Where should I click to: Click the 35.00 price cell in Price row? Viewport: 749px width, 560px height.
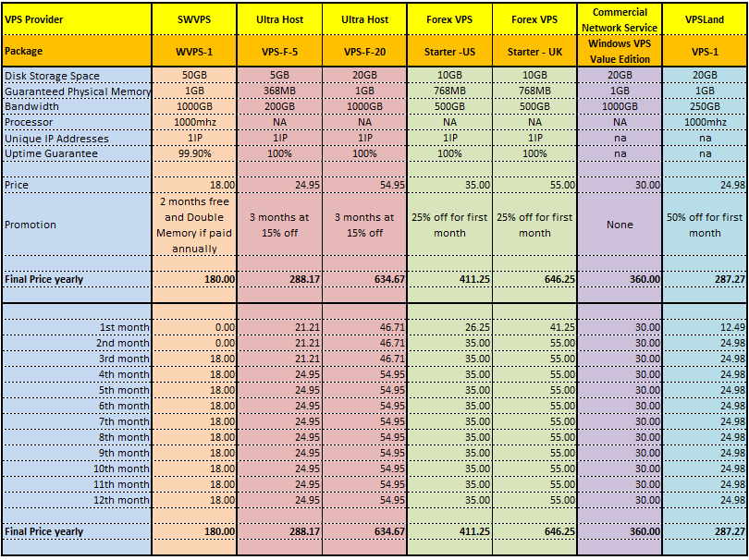click(x=449, y=185)
